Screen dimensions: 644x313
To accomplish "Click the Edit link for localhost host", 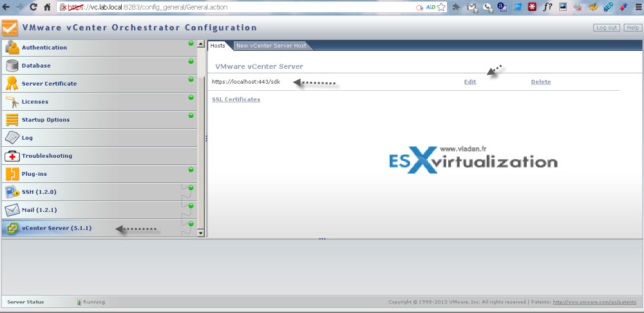I will click(470, 82).
